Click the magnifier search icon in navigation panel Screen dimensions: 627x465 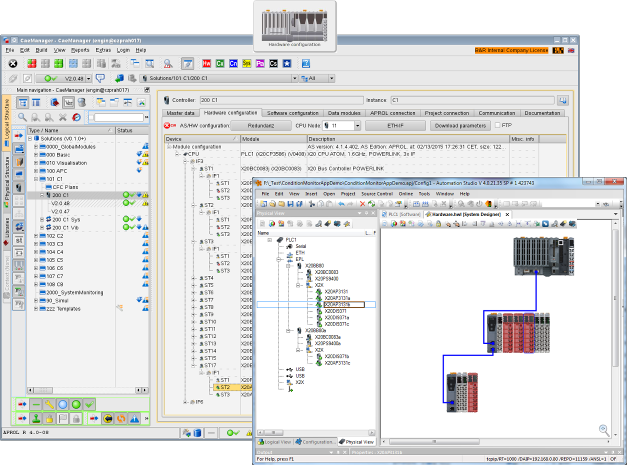click(22, 117)
